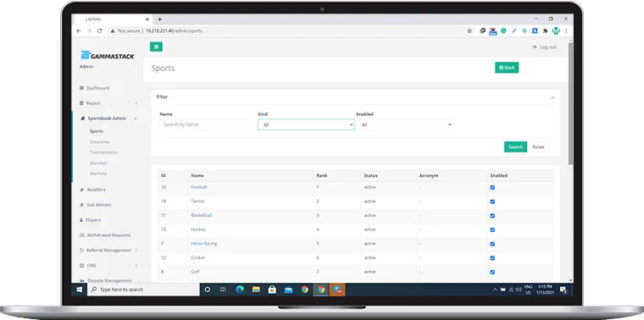The height and width of the screenshot is (320, 644).
Task: Uncheck Enabled for Basketball
Action: pyautogui.click(x=492, y=216)
